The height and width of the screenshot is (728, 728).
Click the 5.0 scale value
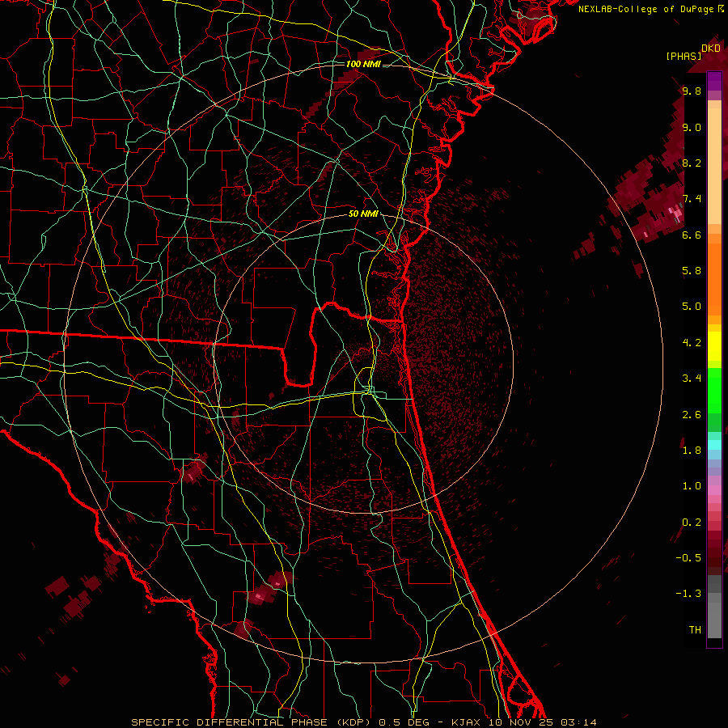pos(692,307)
